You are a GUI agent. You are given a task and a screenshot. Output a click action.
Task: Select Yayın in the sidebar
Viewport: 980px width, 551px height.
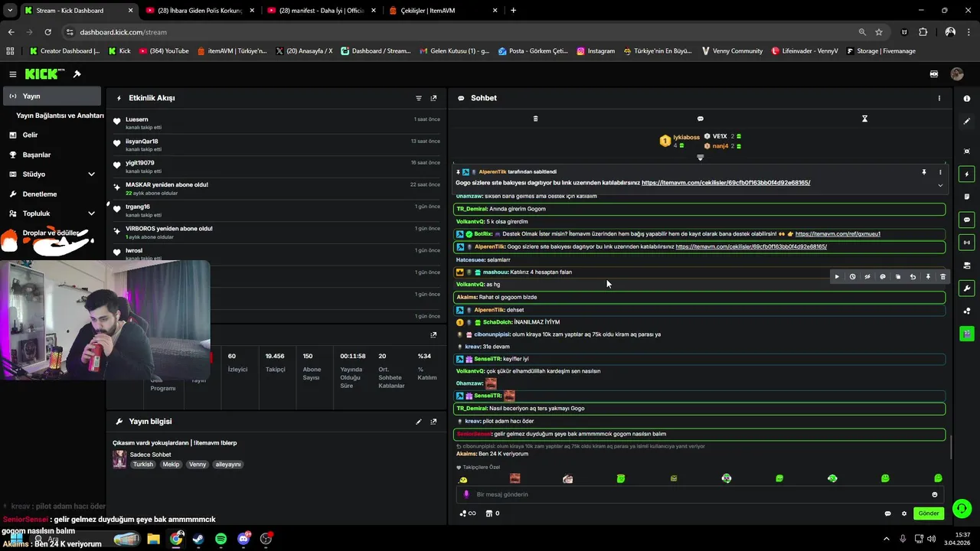[51, 96]
